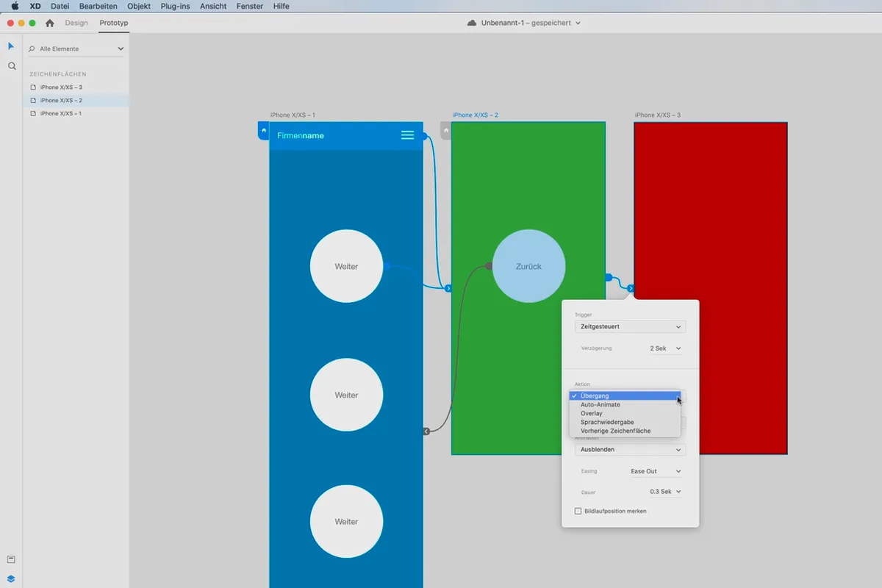Image resolution: width=882 pixels, height=588 pixels.
Task: Click the Alle Elemente search field
Action: [76, 49]
